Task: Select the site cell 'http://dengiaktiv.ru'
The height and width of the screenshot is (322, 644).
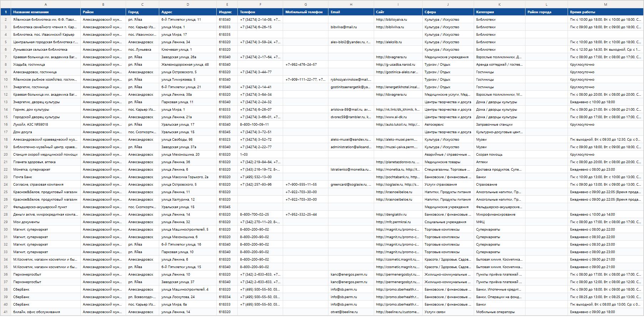Action: point(398,215)
